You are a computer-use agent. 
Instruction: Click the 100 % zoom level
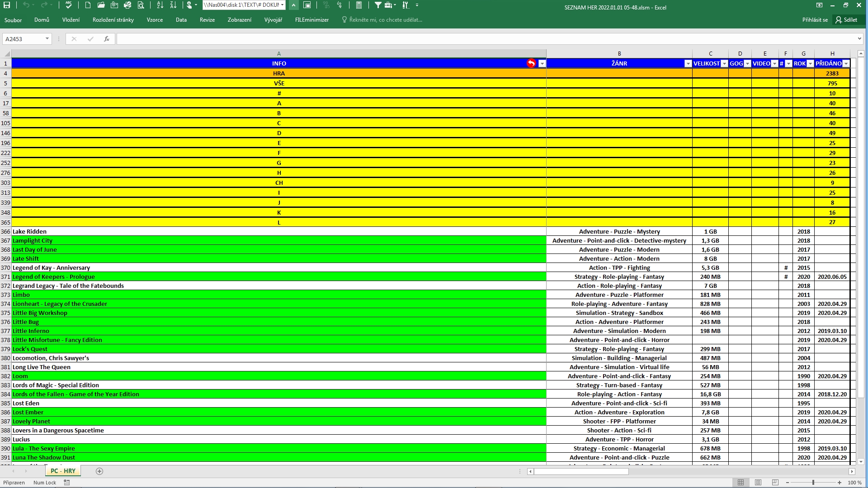(x=854, y=483)
